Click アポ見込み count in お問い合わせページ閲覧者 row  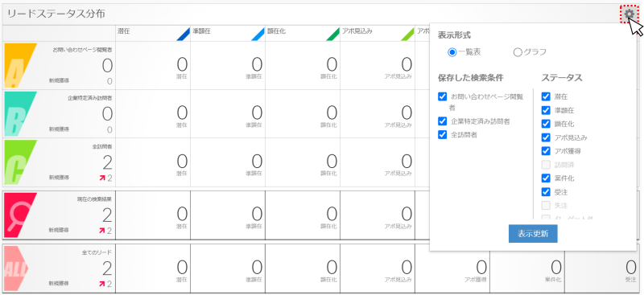pos(407,64)
